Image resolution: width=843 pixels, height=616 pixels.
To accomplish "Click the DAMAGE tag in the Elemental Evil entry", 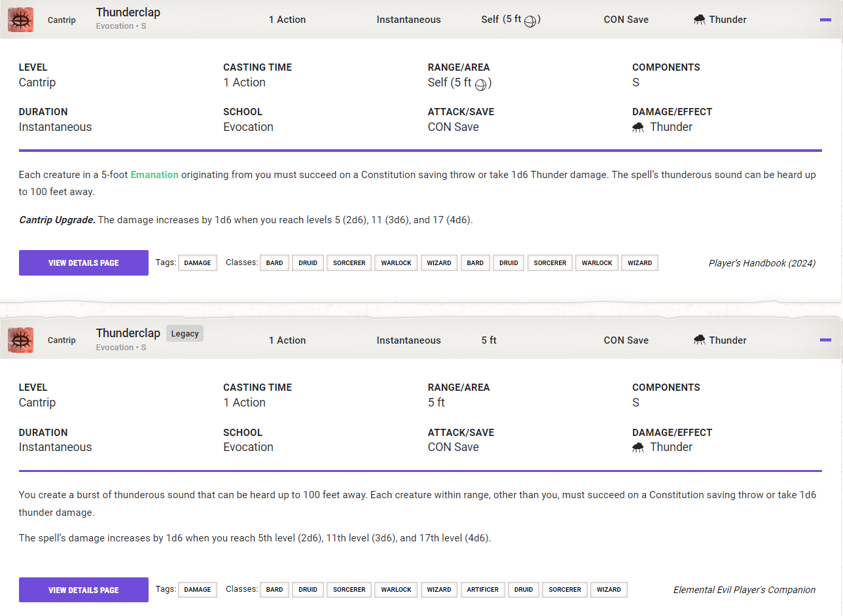I will pos(198,590).
